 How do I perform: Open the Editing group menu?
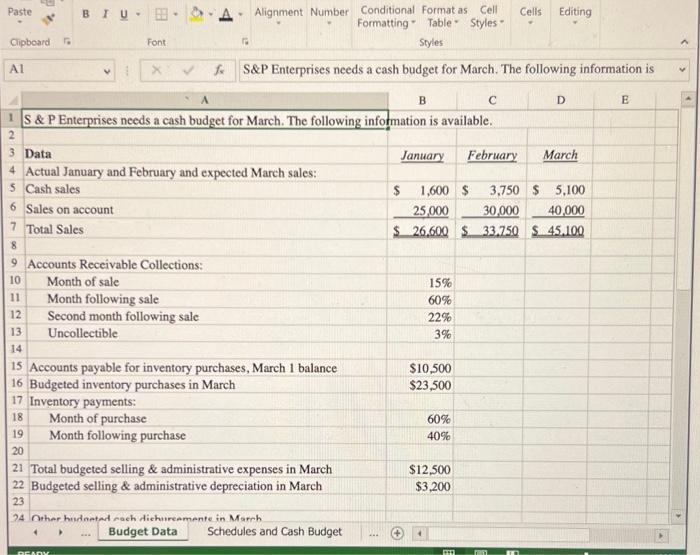coord(575,16)
